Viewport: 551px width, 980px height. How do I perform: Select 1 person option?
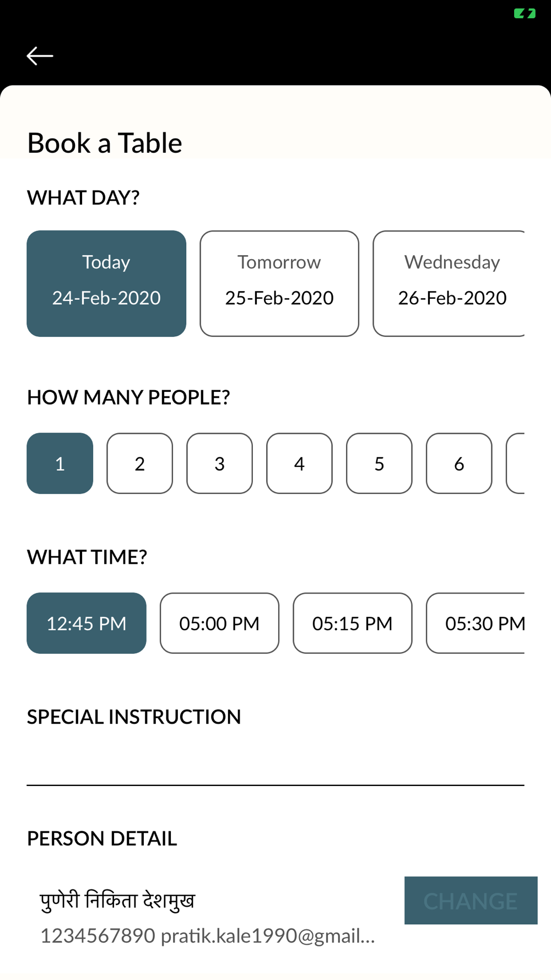point(60,463)
